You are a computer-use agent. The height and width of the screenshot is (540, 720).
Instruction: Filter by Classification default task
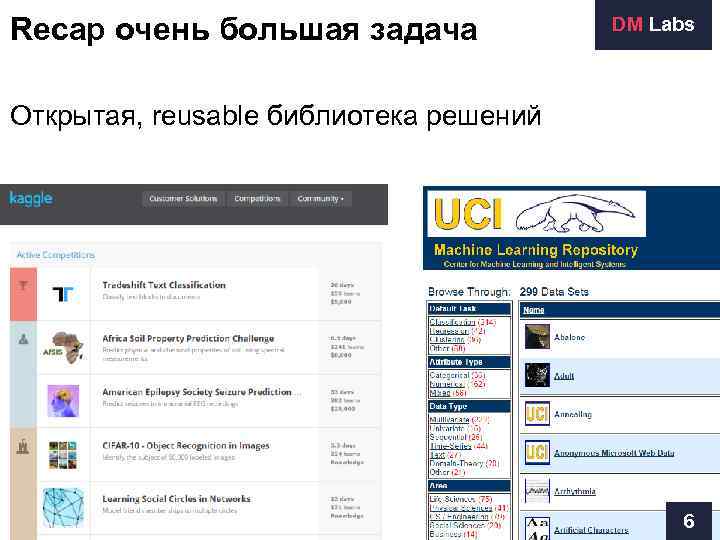452,322
